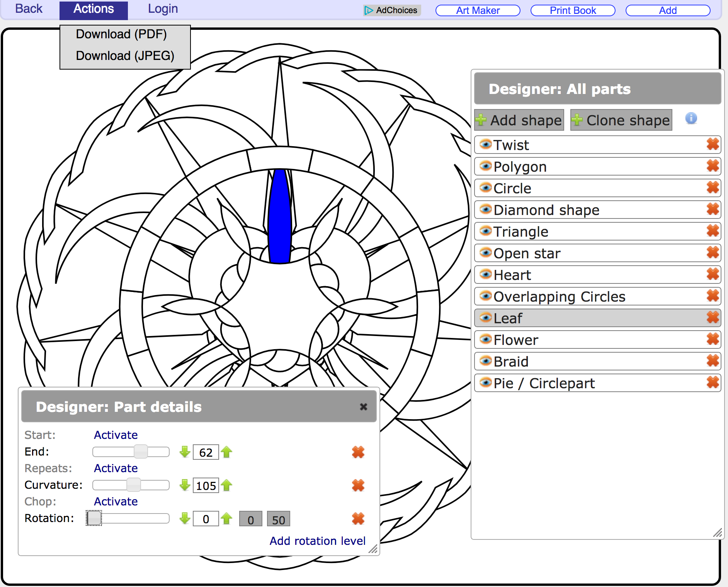Delete the Circle shape with red X
The width and height of the screenshot is (728, 587).
coord(713,188)
